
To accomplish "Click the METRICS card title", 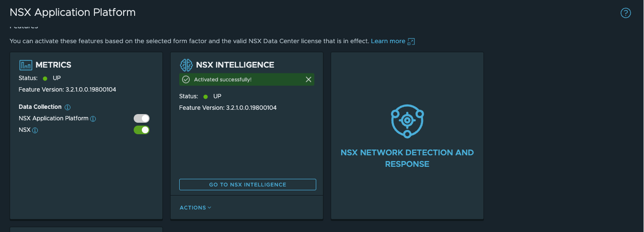I will [53, 65].
